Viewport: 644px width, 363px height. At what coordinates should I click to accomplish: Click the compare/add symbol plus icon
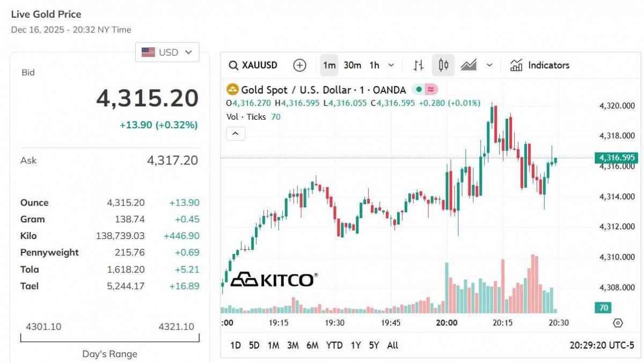pos(299,66)
